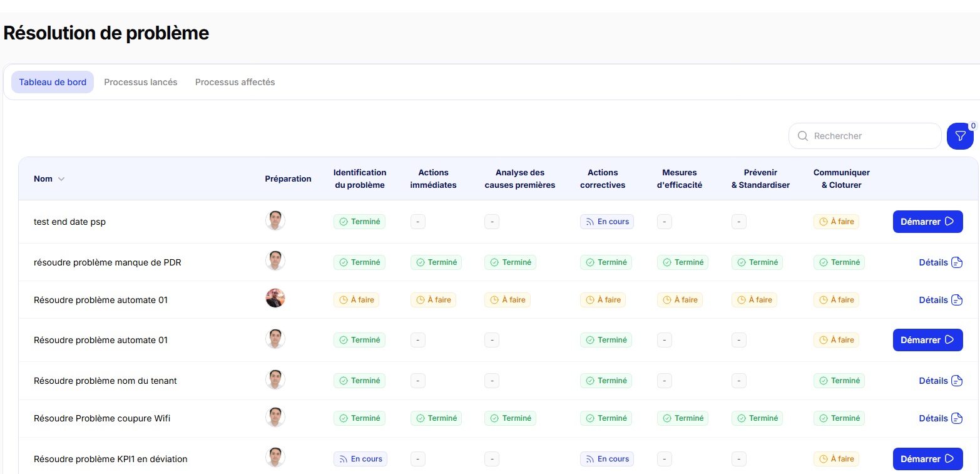The image size is (980, 474).
Task: Click the avatar in test end date psp row
Action: [275, 220]
